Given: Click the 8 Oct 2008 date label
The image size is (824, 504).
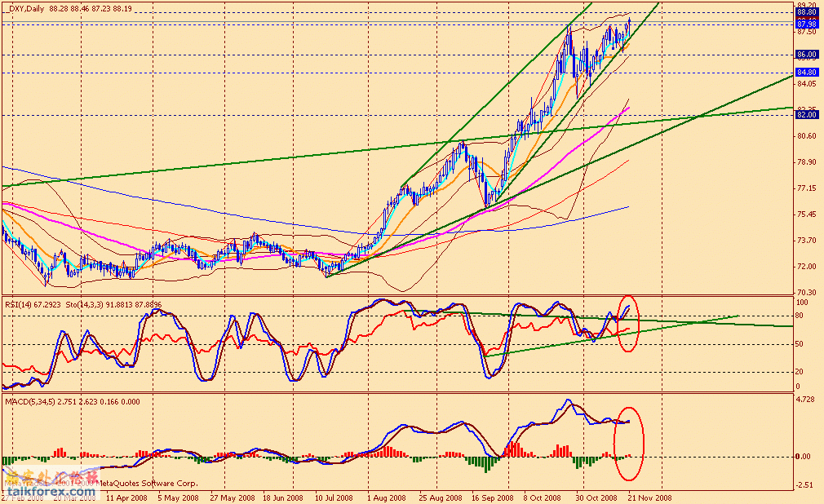Looking at the screenshot, I should pos(543,497).
